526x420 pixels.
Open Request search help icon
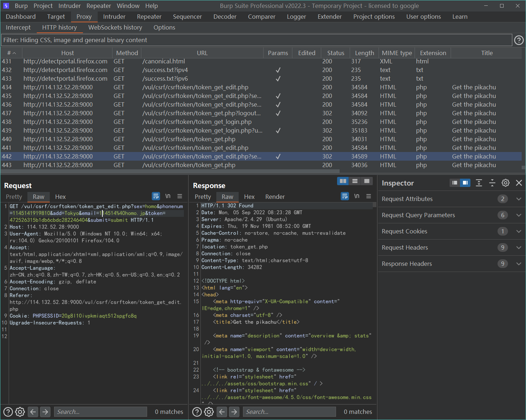[8, 412]
